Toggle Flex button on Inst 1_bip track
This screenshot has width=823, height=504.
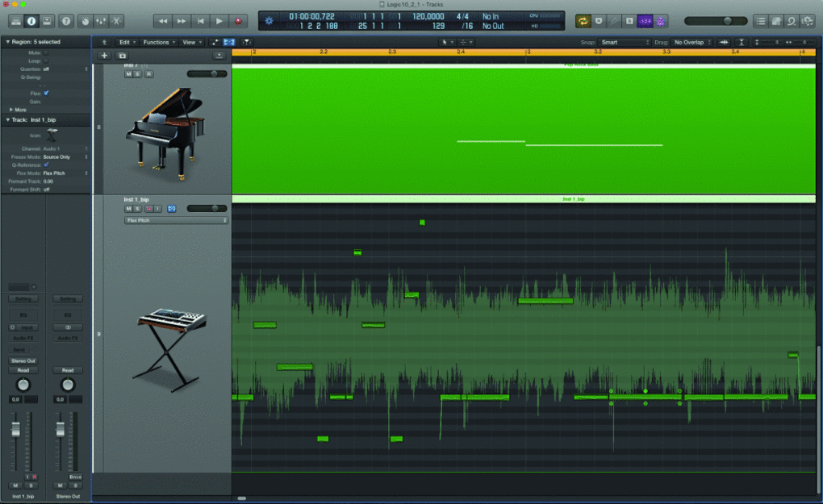tap(172, 209)
